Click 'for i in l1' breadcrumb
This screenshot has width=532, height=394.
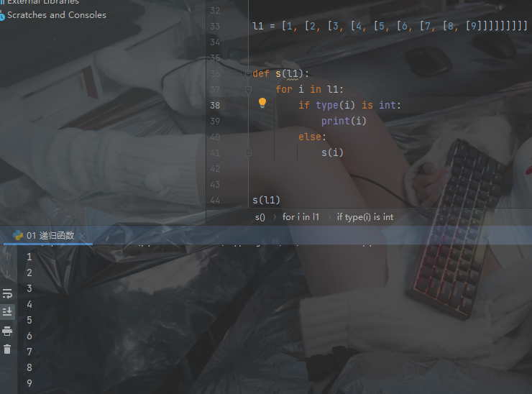301,217
